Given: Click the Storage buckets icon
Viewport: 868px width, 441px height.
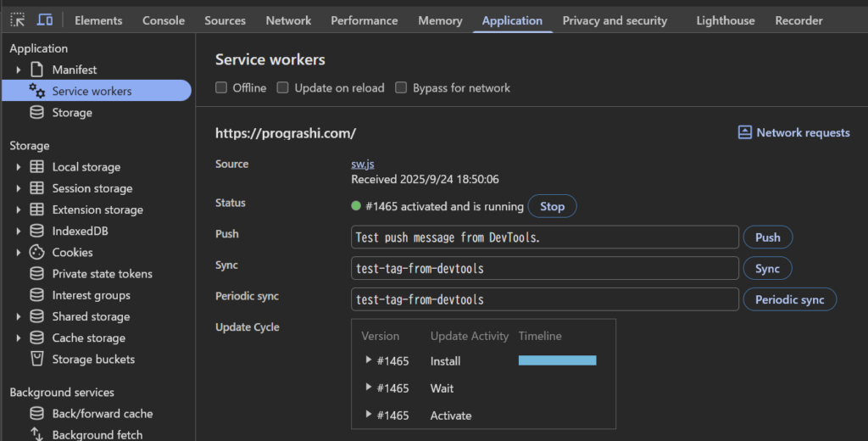Looking at the screenshot, I should coord(36,359).
